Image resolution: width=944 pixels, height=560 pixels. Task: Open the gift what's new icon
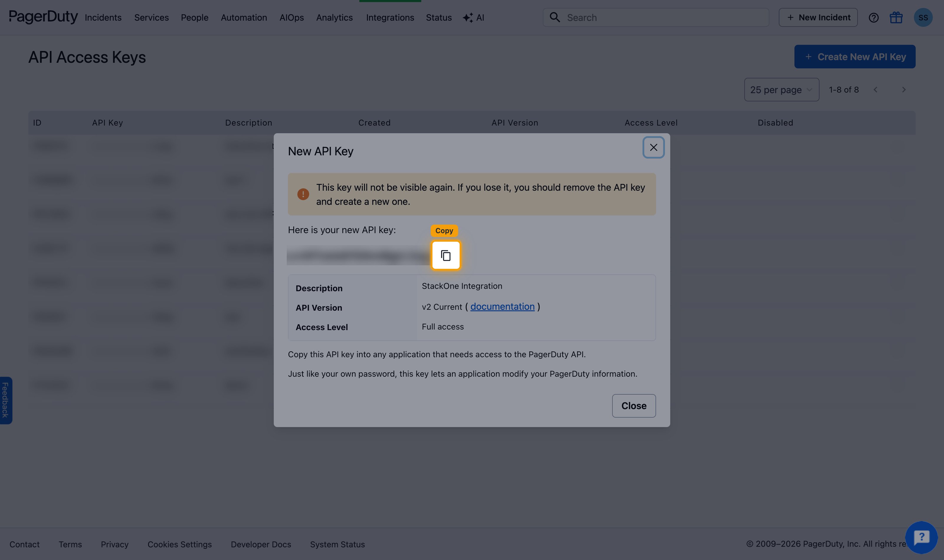[896, 17]
